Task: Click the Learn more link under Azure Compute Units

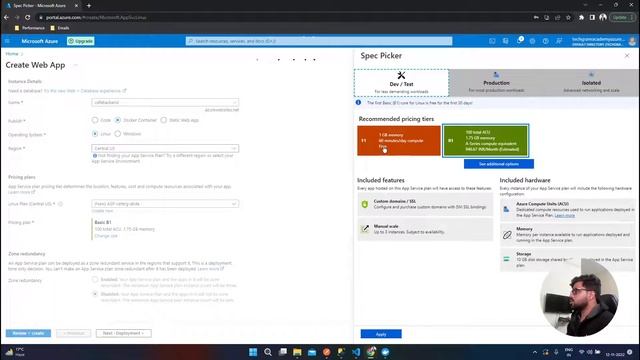Action: point(564,215)
